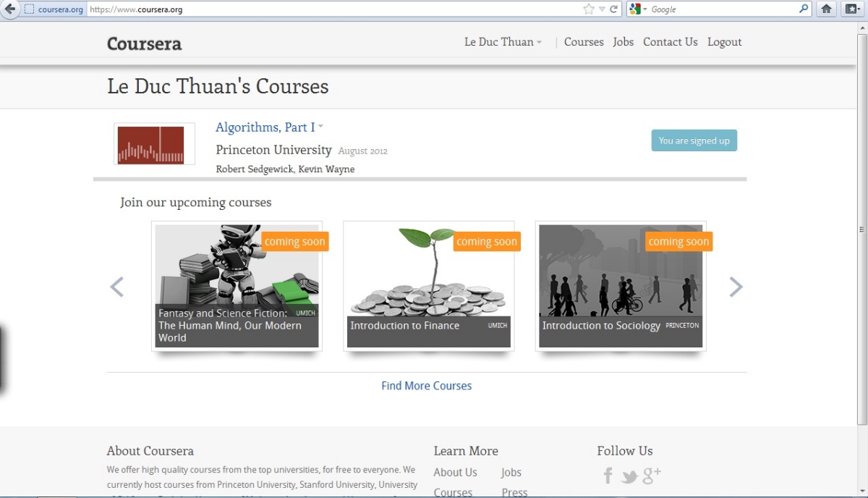This screenshot has width=868, height=498.
Task: Click coming soon badge on Fantasy course
Action: (x=294, y=242)
